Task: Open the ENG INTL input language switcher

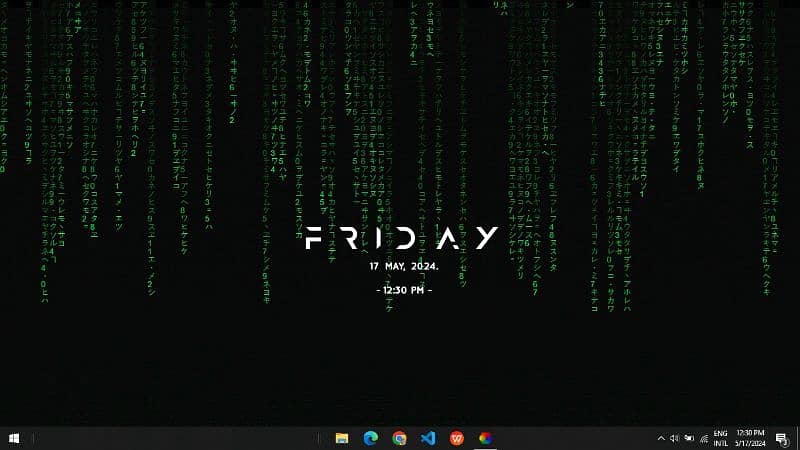Action: [722, 438]
